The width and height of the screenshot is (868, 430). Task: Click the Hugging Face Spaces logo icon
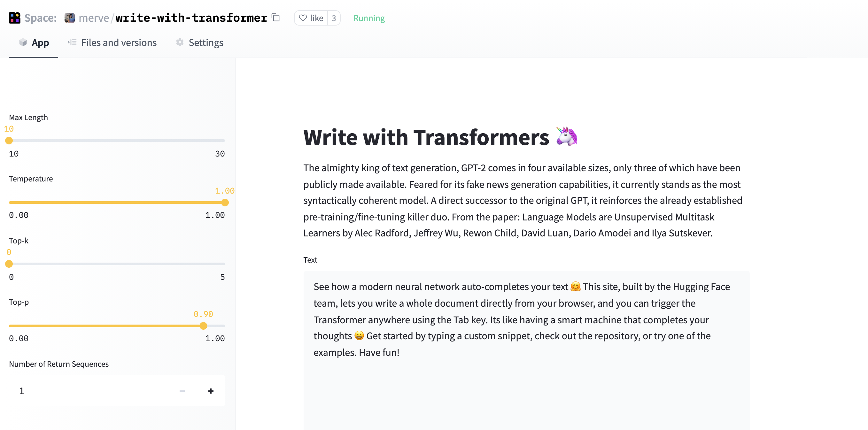pyautogui.click(x=14, y=18)
